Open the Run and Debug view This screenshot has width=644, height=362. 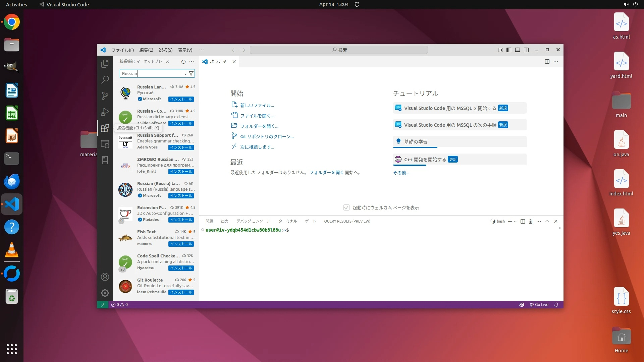pos(105,112)
